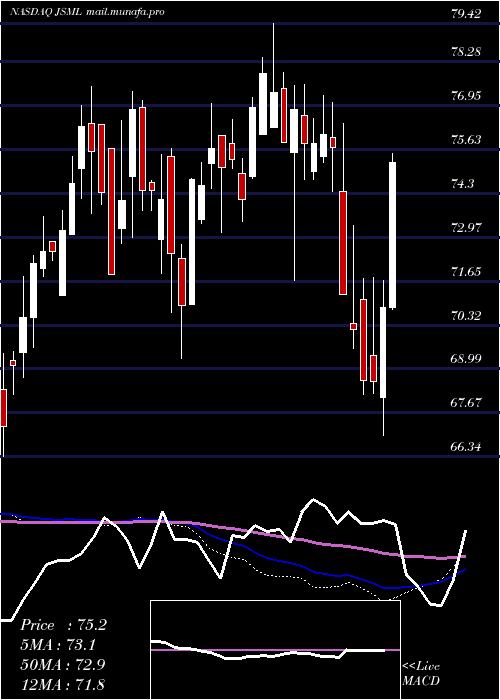The width and height of the screenshot is (500, 700).
Task: Select the 66.34 price axis label
Action: (x=466, y=446)
